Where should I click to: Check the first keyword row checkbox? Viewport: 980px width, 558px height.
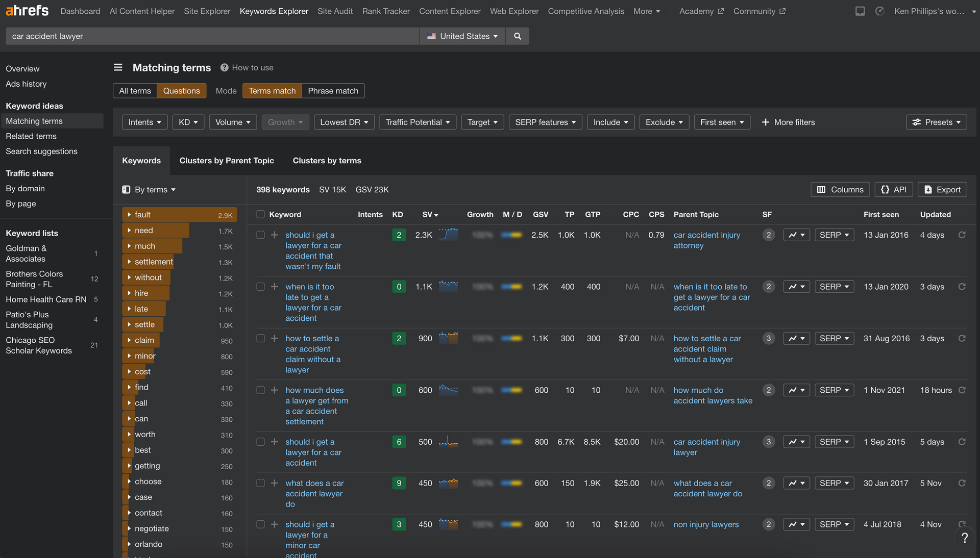[x=260, y=235]
